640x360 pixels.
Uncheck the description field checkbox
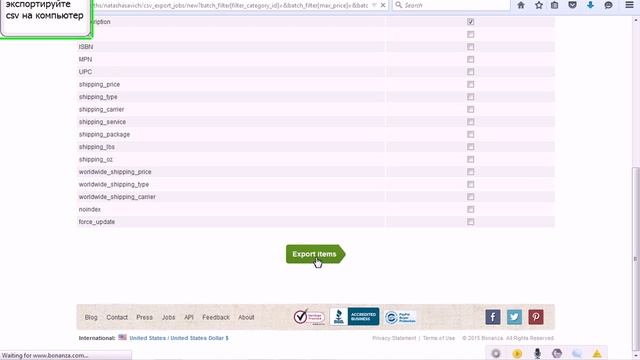click(x=471, y=22)
